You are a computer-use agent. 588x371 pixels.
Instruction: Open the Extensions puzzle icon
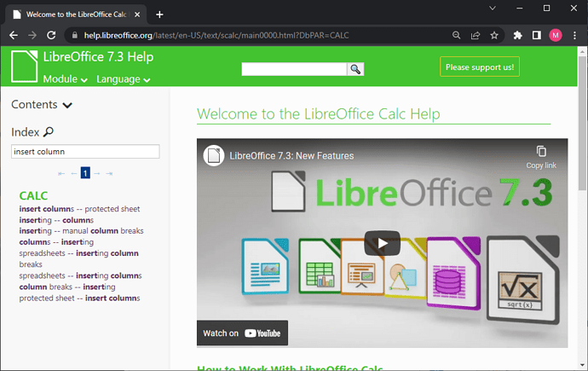517,35
